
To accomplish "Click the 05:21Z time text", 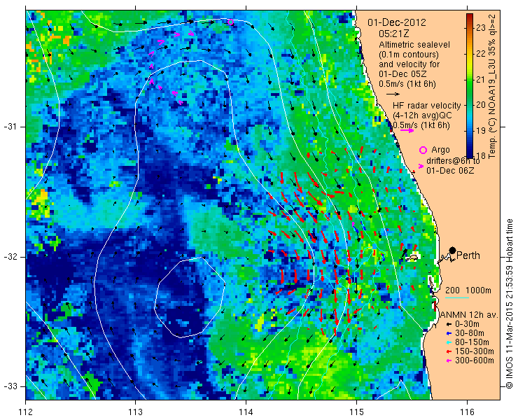I will [394, 34].
